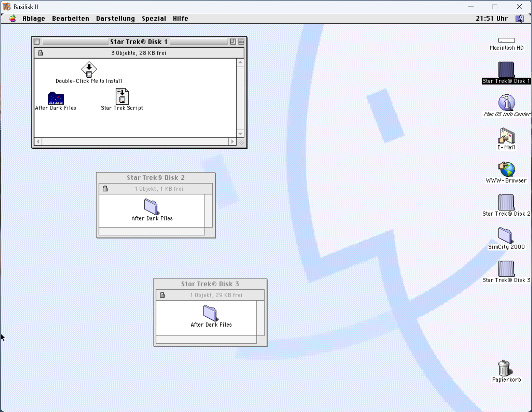
Task: Click the Star Trek Disk 1 title bar
Action: (x=139, y=42)
